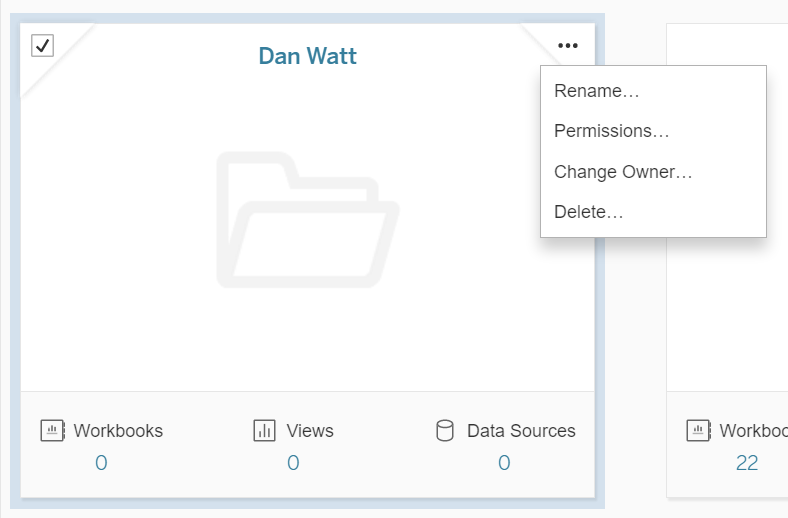Open the Workbooks count 0 link
This screenshot has width=788, height=518.
pos(101,463)
